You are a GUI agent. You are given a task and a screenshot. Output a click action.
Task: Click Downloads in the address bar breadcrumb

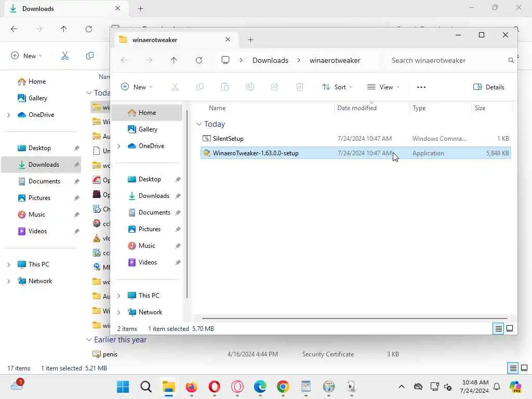[270, 60]
